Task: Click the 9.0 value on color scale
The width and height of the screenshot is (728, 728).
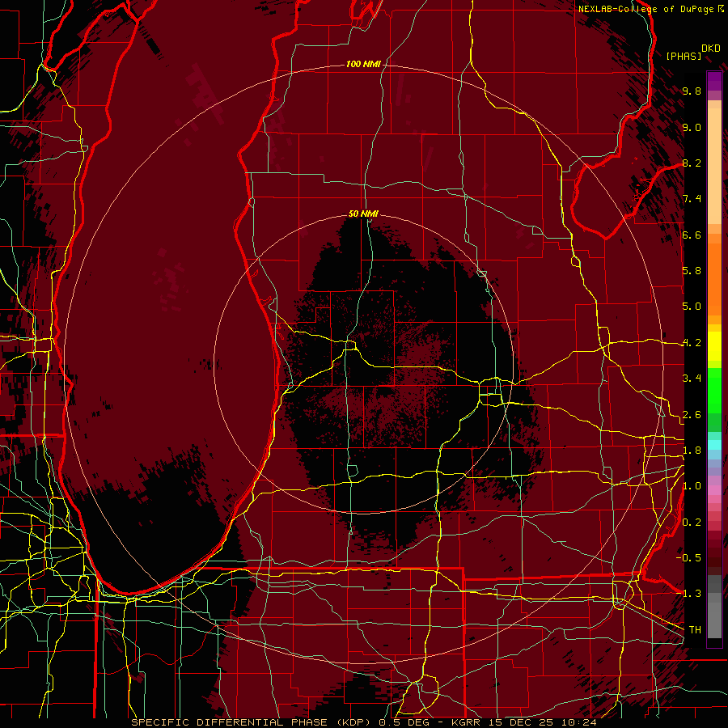Action: [692, 127]
